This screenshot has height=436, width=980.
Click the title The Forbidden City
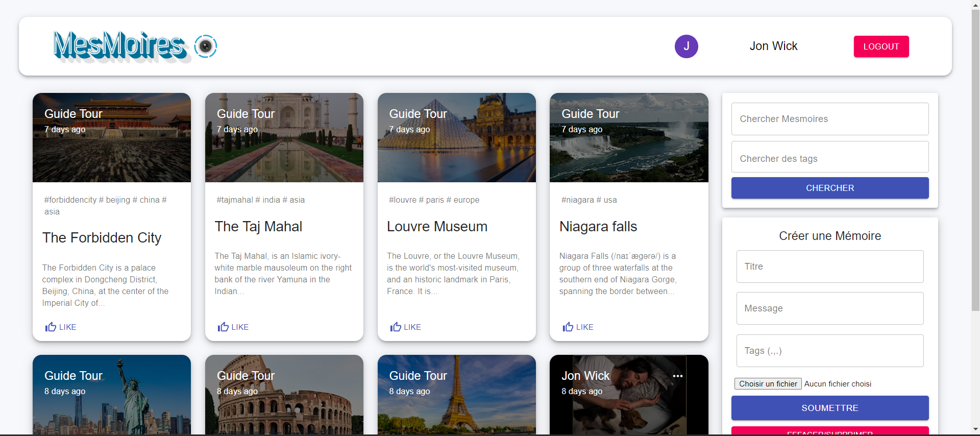tap(102, 238)
